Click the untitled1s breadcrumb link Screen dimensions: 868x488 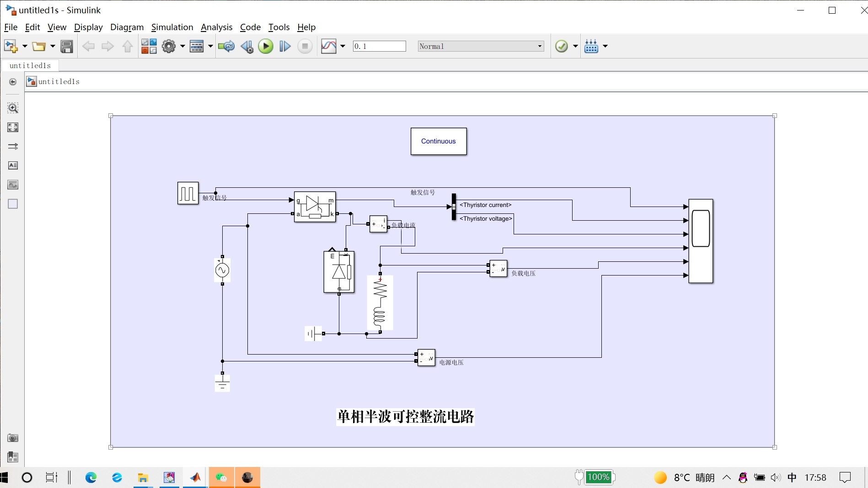pyautogui.click(x=59, y=82)
